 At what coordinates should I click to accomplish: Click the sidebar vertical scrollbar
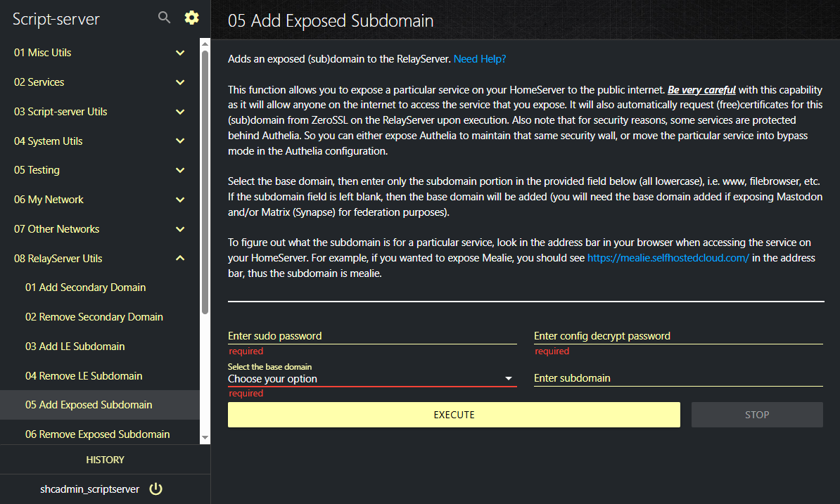click(205, 183)
